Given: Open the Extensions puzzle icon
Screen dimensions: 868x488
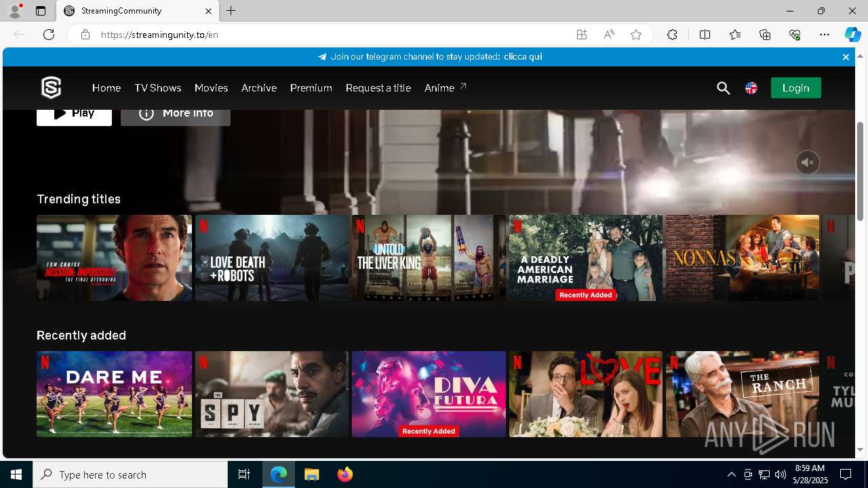Looking at the screenshot, I should (672, 35).
